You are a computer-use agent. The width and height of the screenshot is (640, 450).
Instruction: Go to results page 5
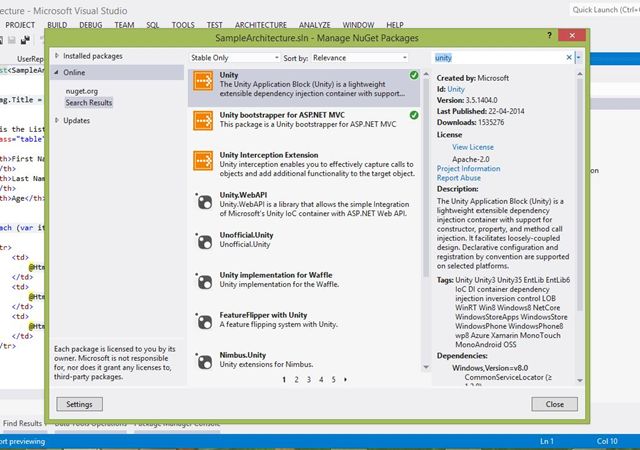pos(333,379)
